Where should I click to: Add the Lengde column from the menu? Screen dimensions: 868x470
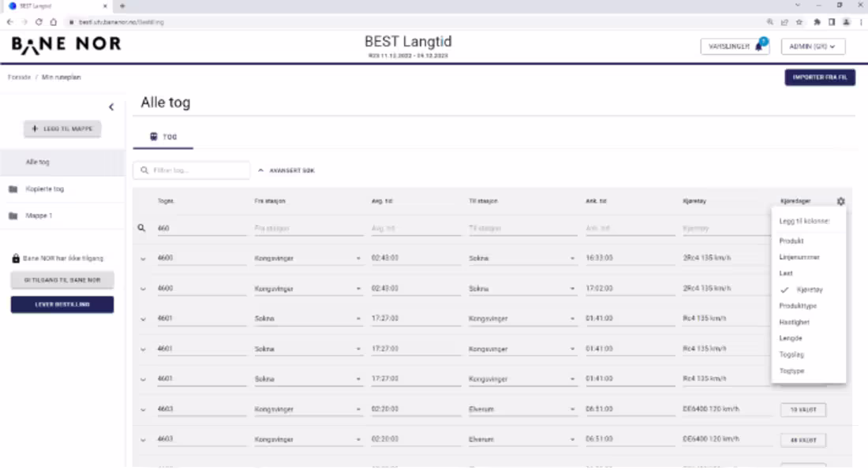(x=809, y=338)
